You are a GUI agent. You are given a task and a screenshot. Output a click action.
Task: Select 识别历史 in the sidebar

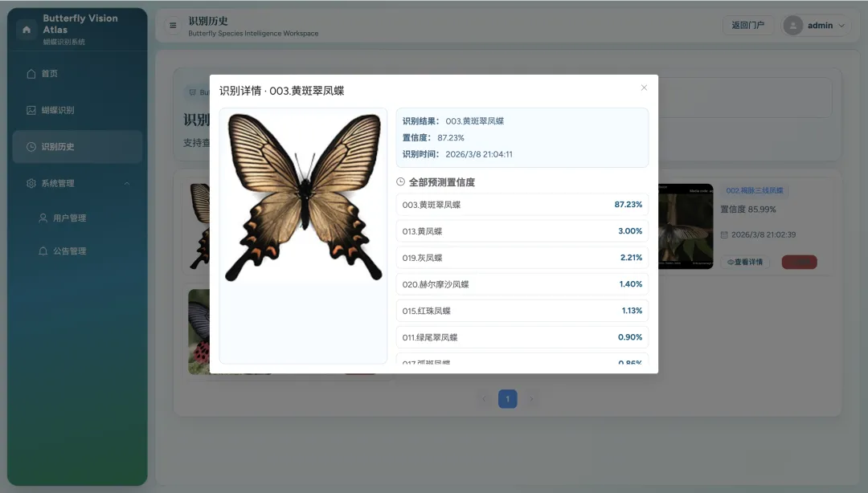[x=77, y=147]
